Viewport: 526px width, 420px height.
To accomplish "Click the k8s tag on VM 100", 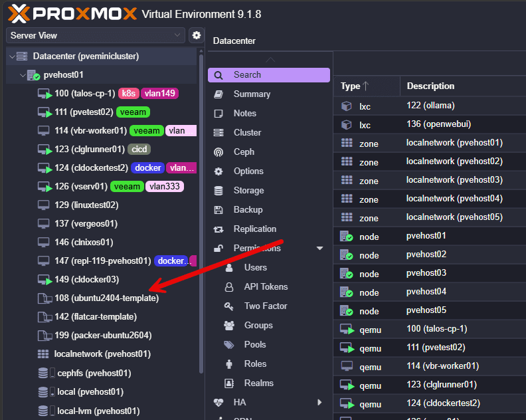I will tap(128, 93).
